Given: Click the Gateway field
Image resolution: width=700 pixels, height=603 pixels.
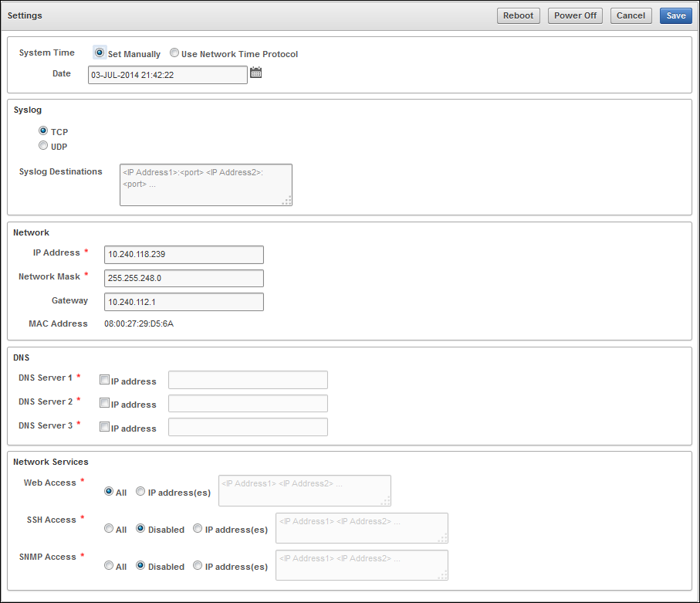Looking at the screenshot, I should click(x=184, y=302).
